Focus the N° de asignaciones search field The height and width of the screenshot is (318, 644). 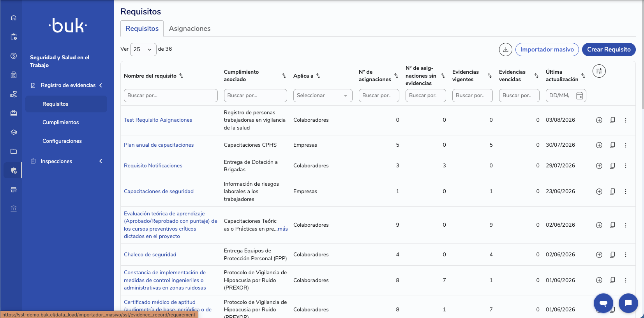[x=379, y=96]
